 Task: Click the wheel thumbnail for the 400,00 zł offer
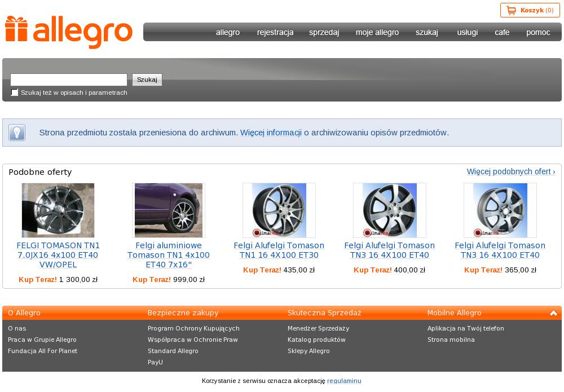pos(390,210)
